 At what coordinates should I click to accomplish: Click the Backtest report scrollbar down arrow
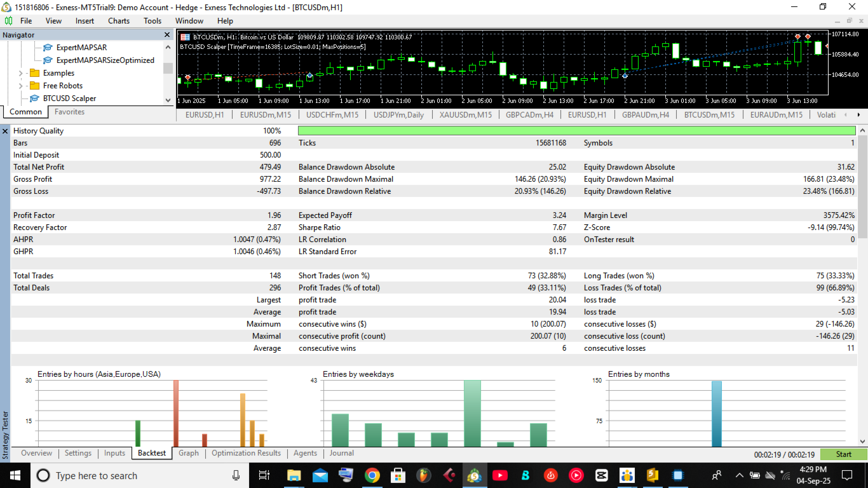[863, 441]
